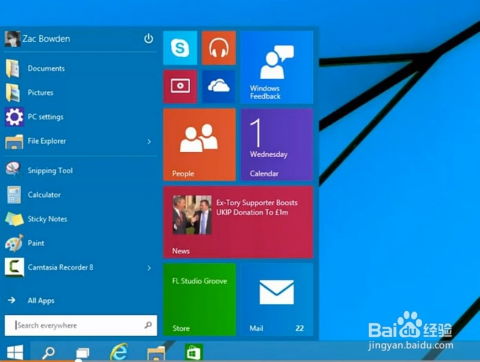
Task: Expand the File Explorer submenu arrow
Action: click(149, 142)
